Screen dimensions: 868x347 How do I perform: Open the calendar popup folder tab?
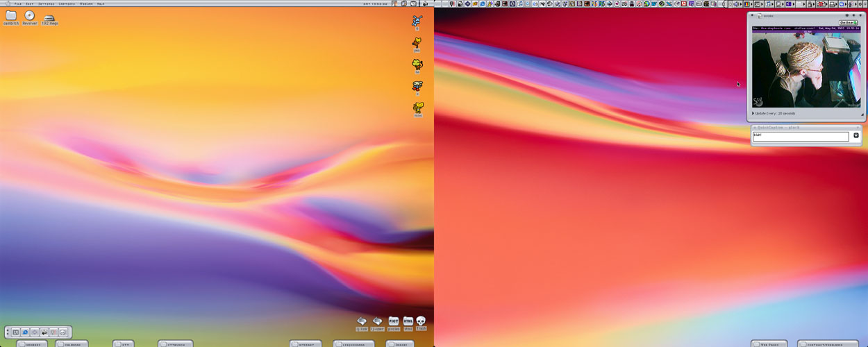click(x=72, y=344)
